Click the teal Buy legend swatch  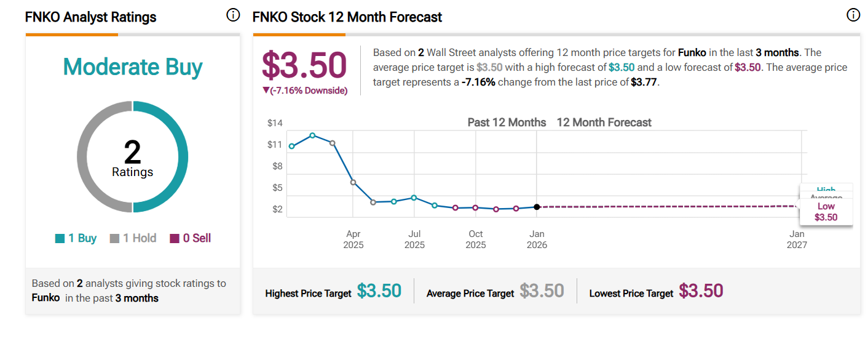pyautogui.click(x=60, y=239)
